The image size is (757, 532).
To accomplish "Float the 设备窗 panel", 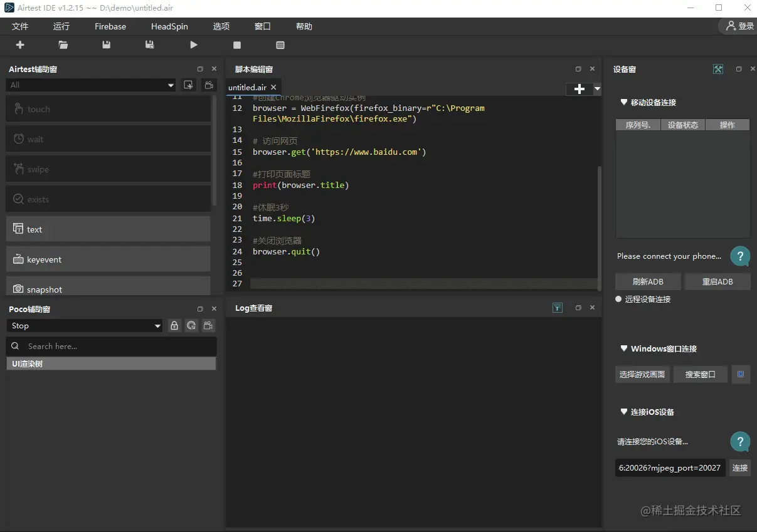I will (739, 69).
